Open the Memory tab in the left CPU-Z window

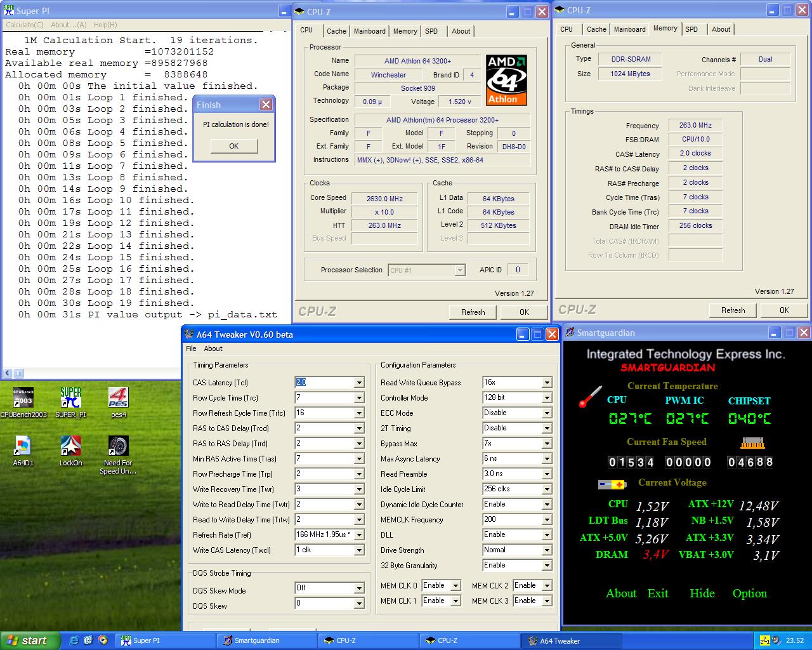(405, 31)
